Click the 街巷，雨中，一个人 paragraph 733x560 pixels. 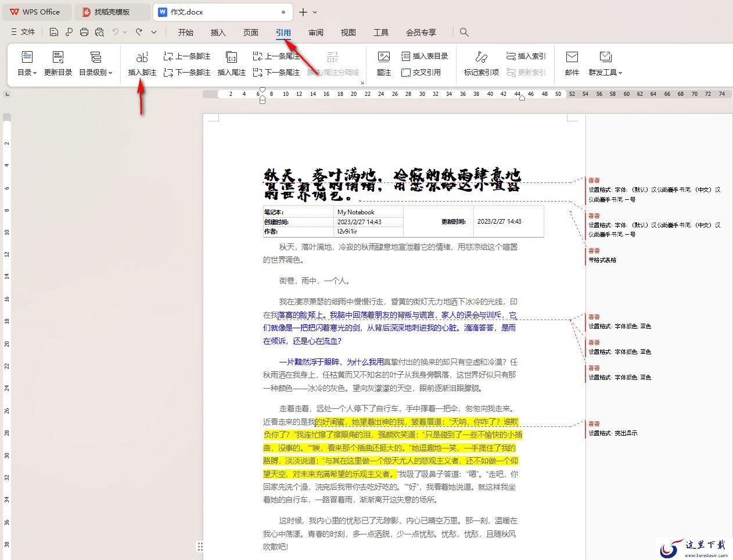(314, 281)
